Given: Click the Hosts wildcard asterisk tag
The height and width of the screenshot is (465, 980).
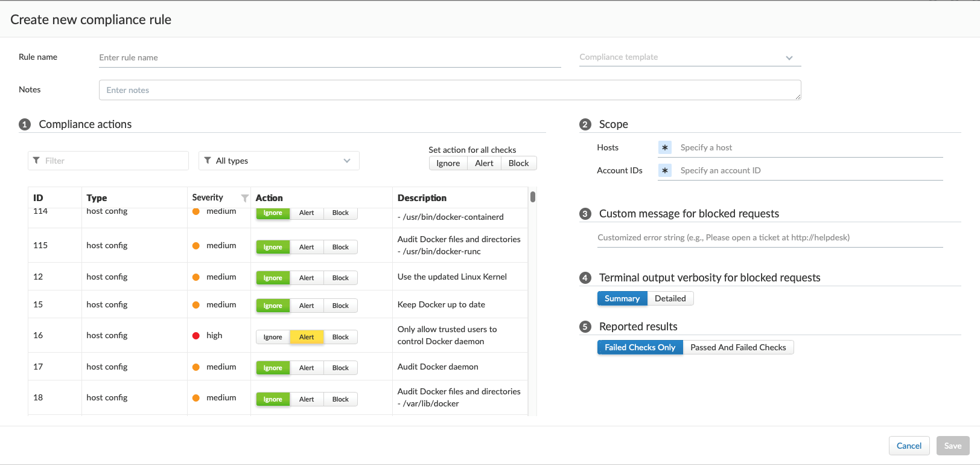Looking at the screenshot, I should click(x=664, y=147).
